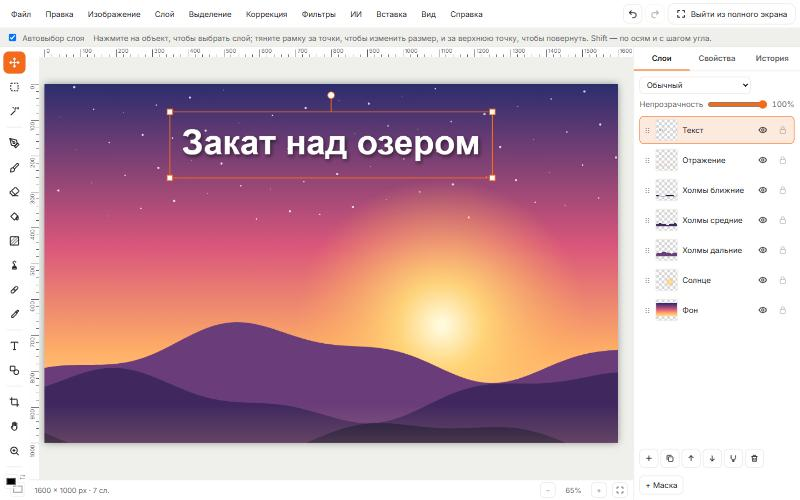
Task: Hide the Холмы средние layer
Action: (x=763, y=220)
